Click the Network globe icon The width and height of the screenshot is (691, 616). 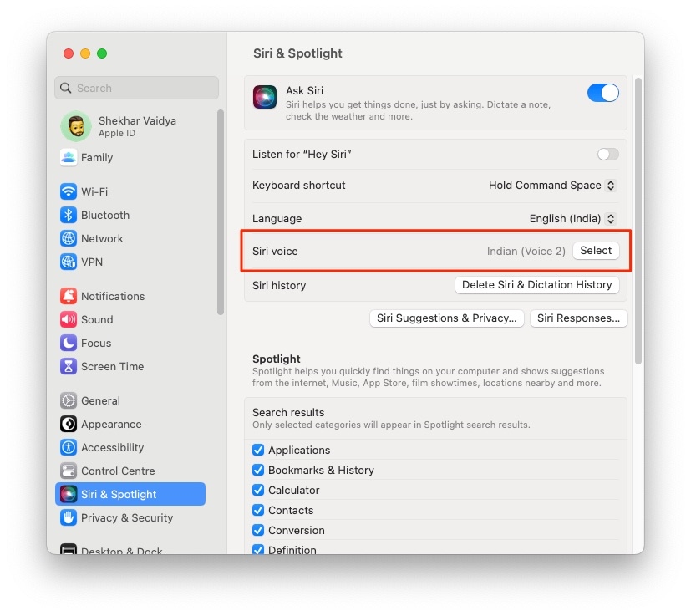click(69, 238)
